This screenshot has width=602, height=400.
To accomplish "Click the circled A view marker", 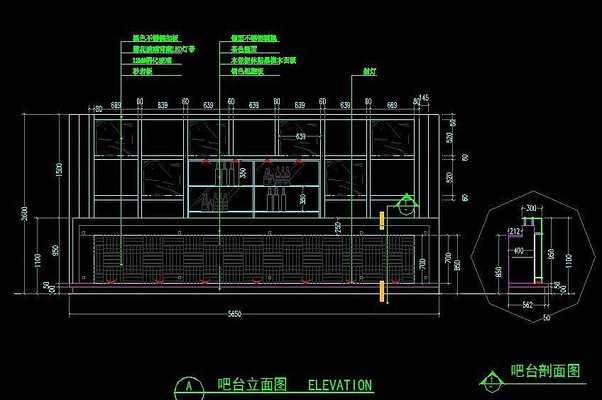I will tap(187, 385).
